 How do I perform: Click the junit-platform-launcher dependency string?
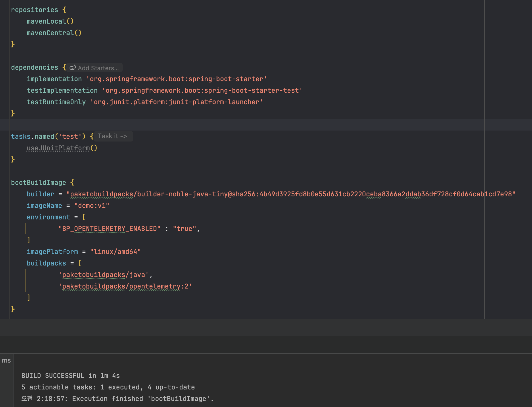point(176,102)
